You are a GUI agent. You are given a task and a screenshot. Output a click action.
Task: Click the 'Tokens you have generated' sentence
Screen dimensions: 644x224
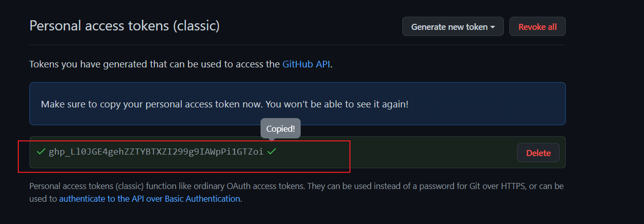(181, 64)
